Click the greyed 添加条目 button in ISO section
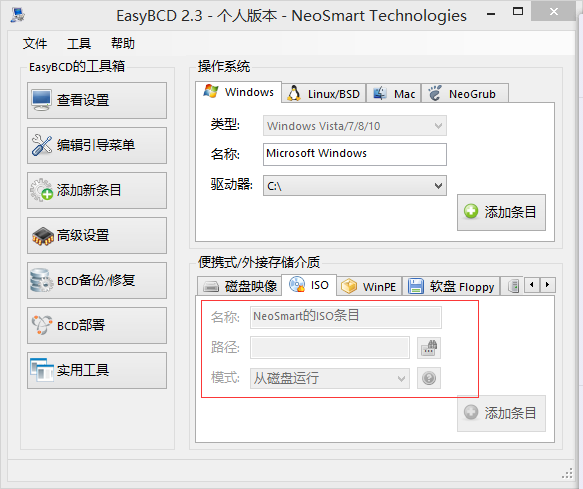This screenshot has height=489, width=583. point(501,413)
